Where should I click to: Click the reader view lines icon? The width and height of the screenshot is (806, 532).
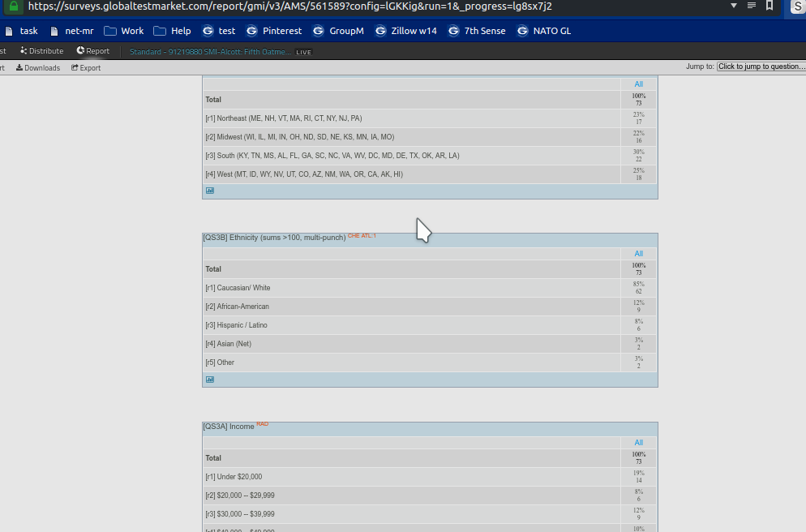(x=752, y=6)
